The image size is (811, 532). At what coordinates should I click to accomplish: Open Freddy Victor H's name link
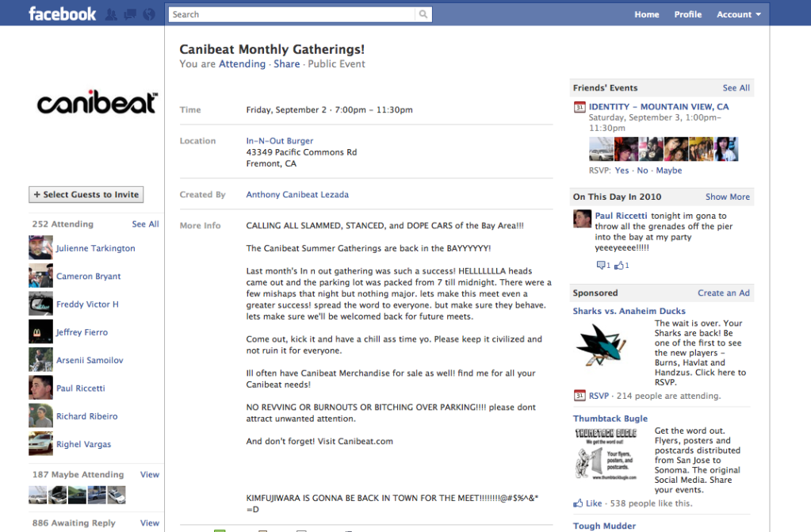[87, 304]
